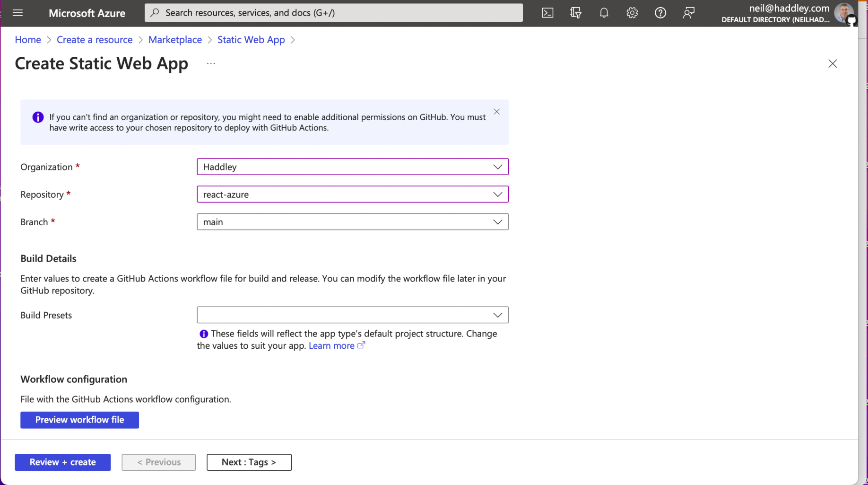The image size is (868, 485).
Task: Expand the Repository dropdown showing react-azure
Action: pyautogui.click(x=352, y=194)
